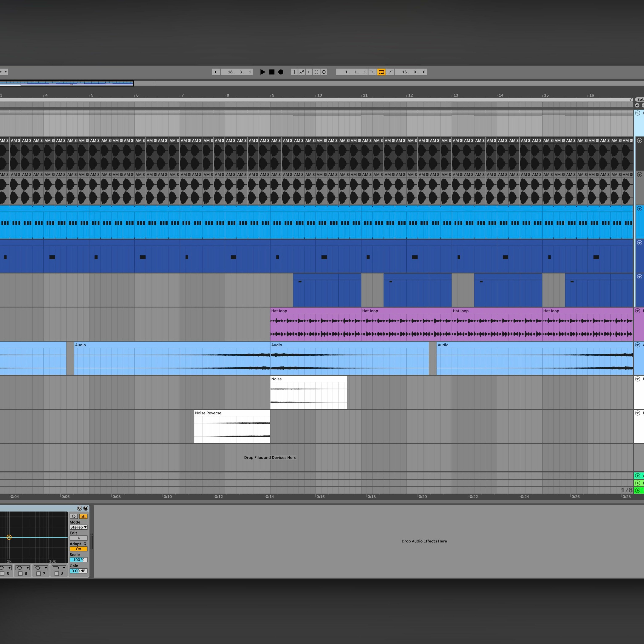Viewport: 644px width, 644px height.
Task: Select the Audio clip near bar 13
Action: pyautogui.click(x=535, y=358)
